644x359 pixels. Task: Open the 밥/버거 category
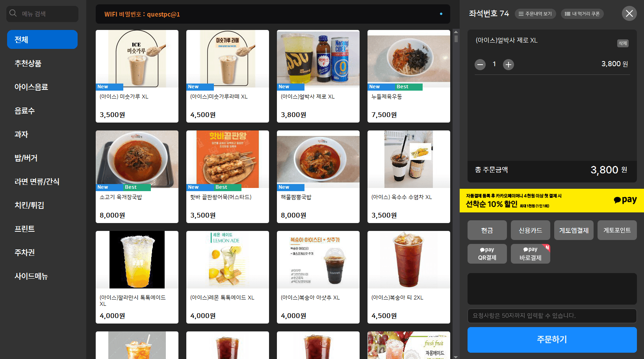[x=42, y=158]
